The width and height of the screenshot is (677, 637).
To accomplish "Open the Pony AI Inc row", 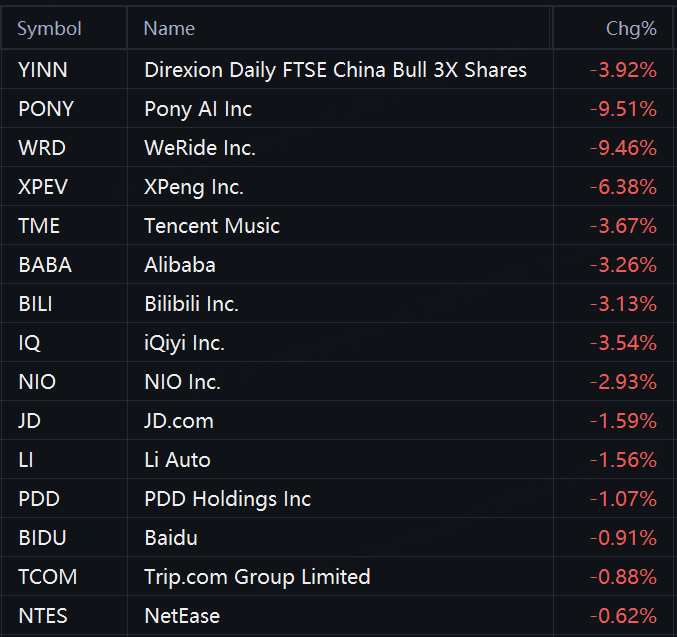I will click(x=198, y=109).
